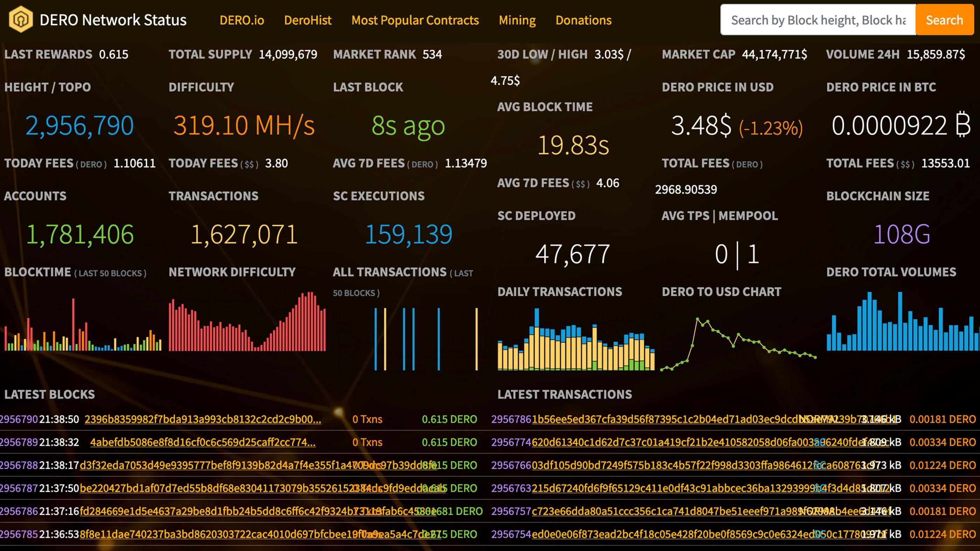Viewport: 980px width, 551px height.
Task: Click the 19.83s average block time
Action: click(573, 145)
